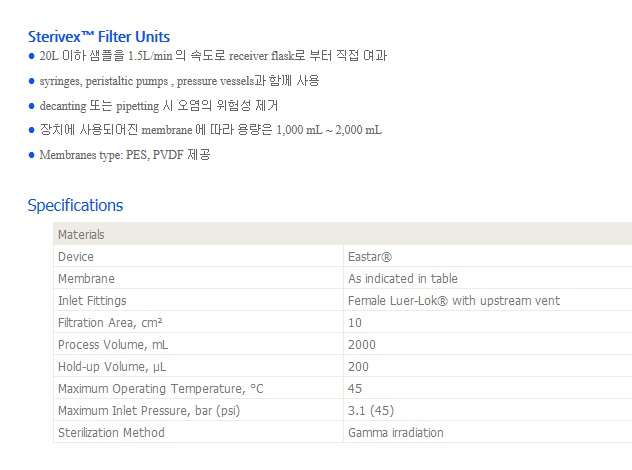Click Female Luer-Lok with upstream vent text
632x470 pixels.
[x=454, y=301]
